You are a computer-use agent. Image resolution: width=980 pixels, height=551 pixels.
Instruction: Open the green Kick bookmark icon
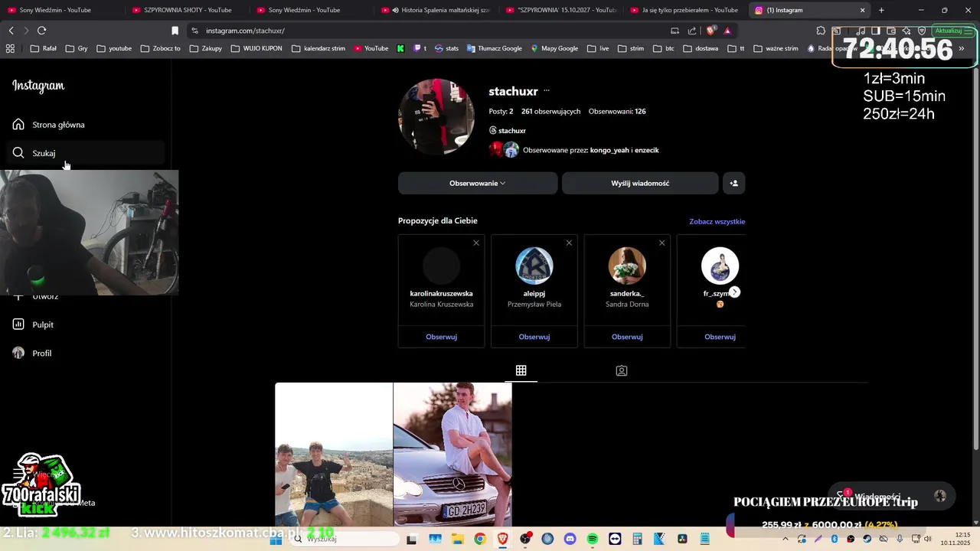400,48
